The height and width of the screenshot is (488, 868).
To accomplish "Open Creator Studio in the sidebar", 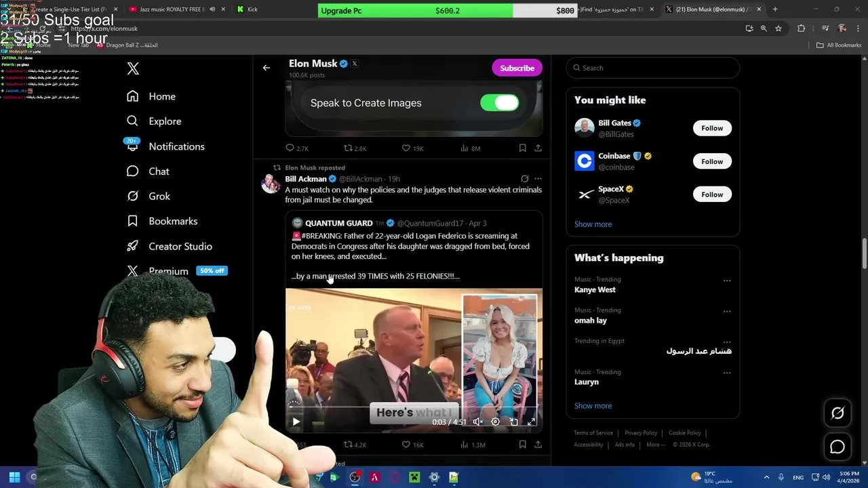I will click(170, 246).
